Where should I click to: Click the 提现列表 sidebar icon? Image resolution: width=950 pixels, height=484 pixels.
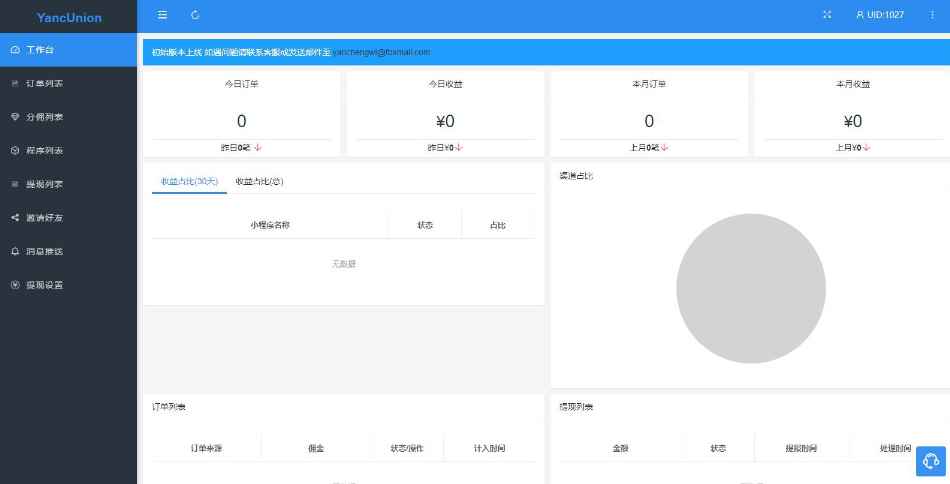(15, 184)
